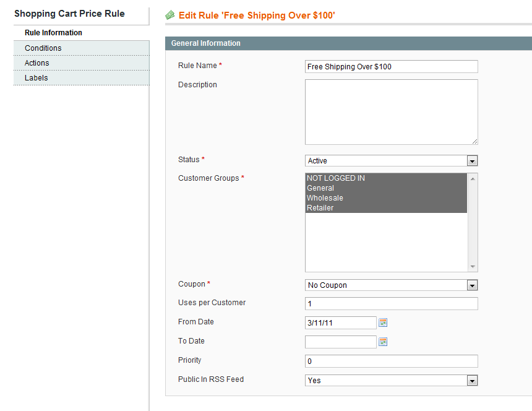The image size is (532, 411).
Task: Click the To Date label
Action: tap(191, 341)
